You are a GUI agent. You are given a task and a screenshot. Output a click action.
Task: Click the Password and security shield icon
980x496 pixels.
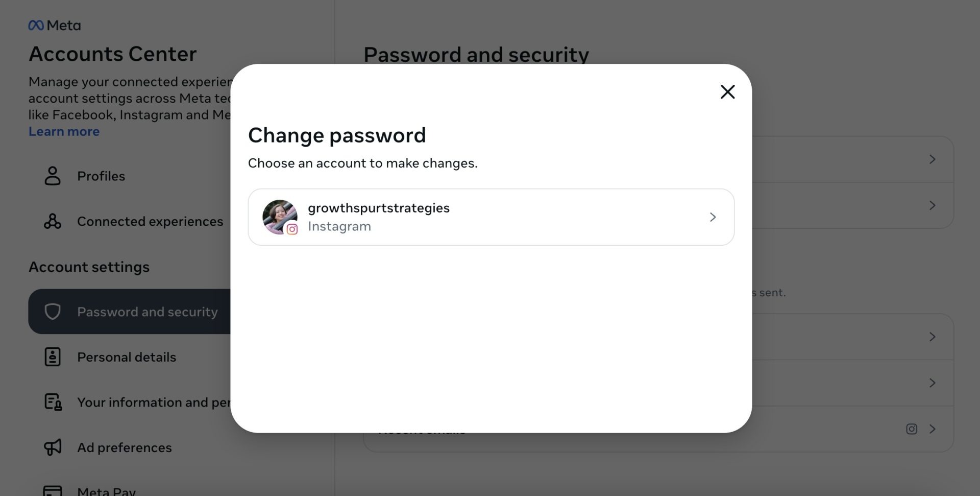point(52,312)
